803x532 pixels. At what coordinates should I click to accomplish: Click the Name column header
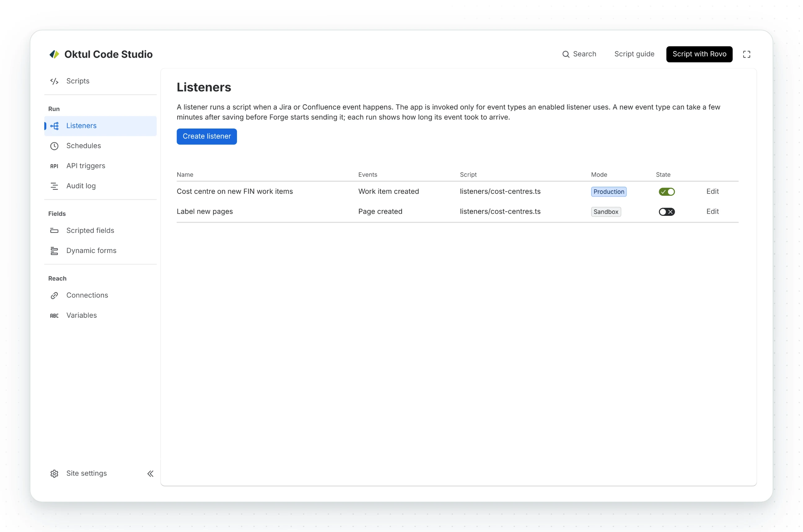click(185, 175)
